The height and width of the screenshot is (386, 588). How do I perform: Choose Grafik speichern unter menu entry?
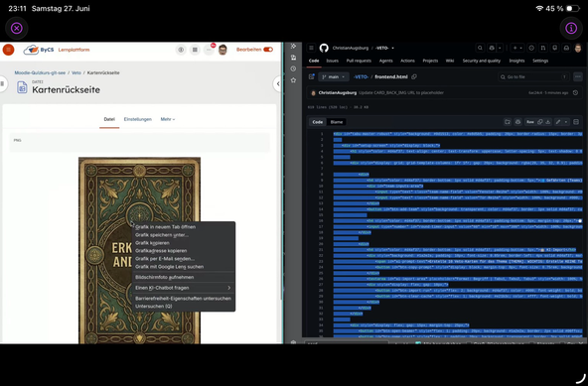pyautogui.click(x=162, y=235)
